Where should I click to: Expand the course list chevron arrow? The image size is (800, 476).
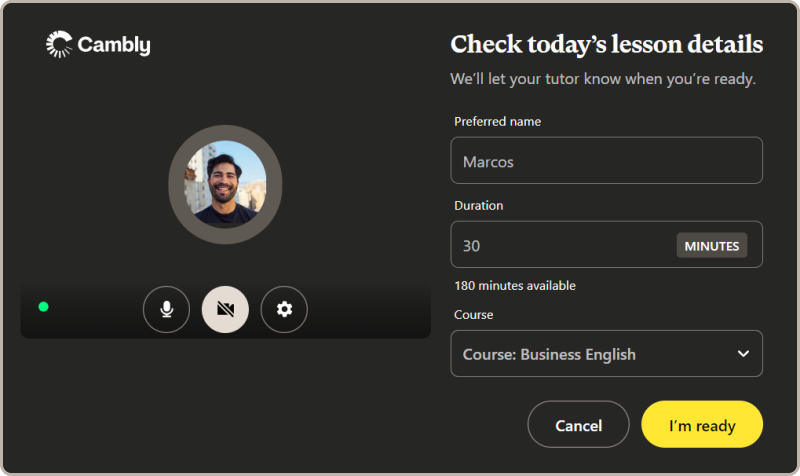[x=743, y=354]
